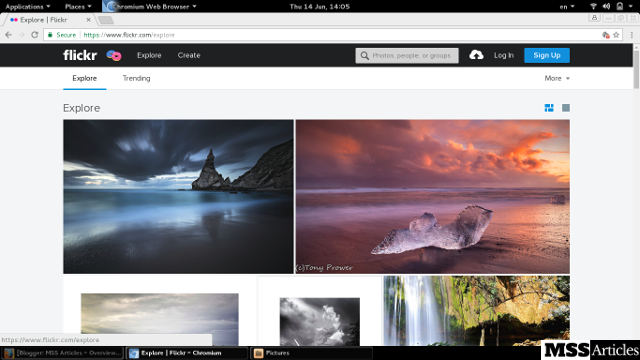This screenshot has height=360, width=640.
Task: Open the Create menu item
Action: click(189, 55)
